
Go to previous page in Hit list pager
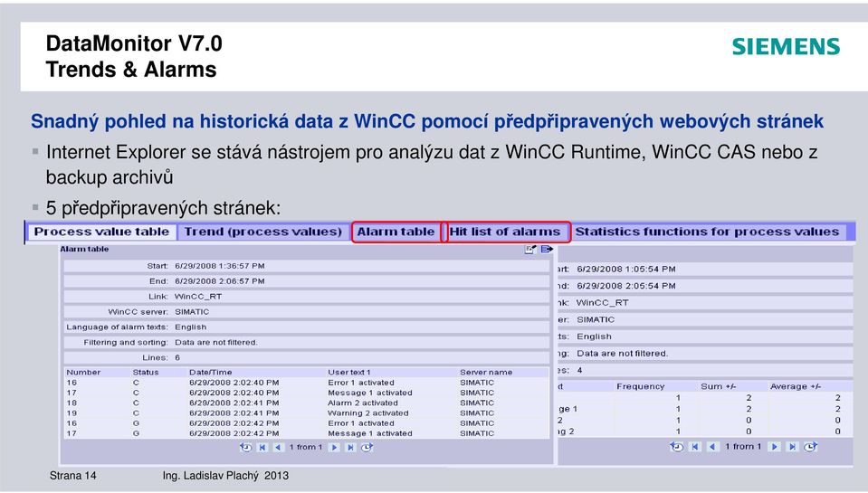[712, 447]
